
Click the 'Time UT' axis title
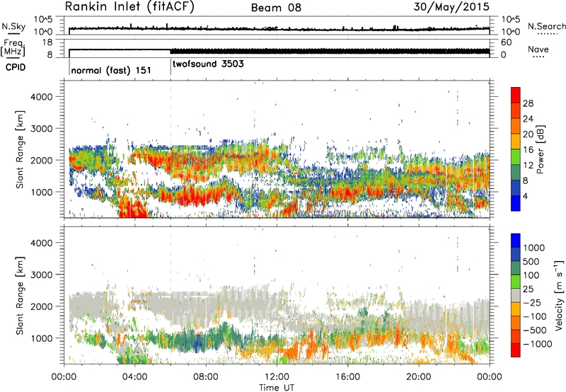coord(277,387)
